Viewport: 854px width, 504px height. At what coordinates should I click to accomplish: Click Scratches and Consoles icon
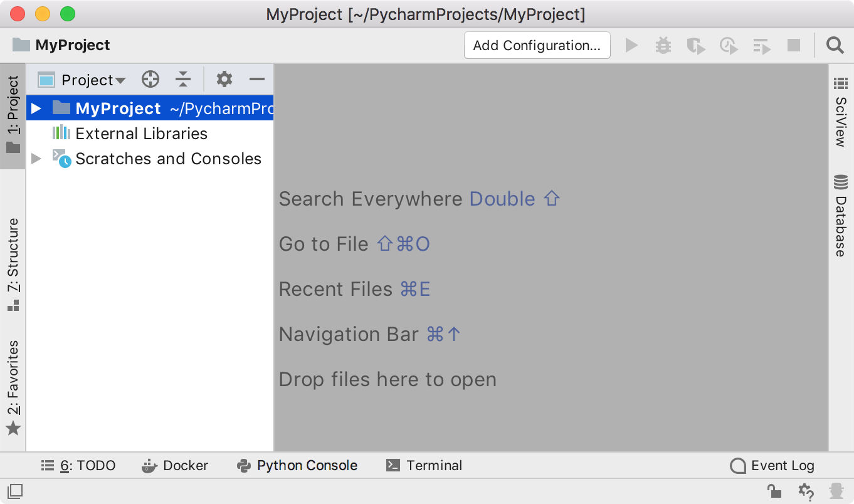pos(61,158)
